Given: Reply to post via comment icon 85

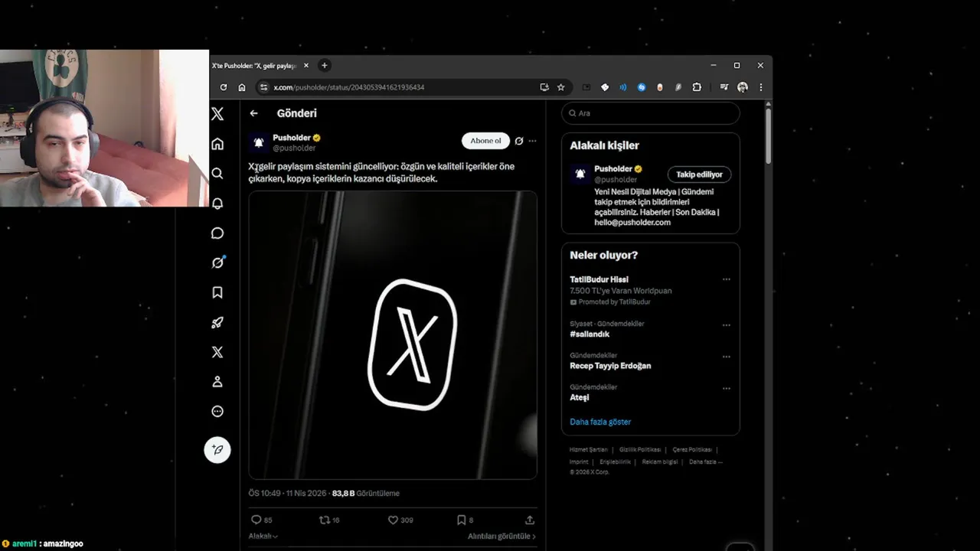Looking at the screenshot, I should pyautogui.click(x=262, y=520).
